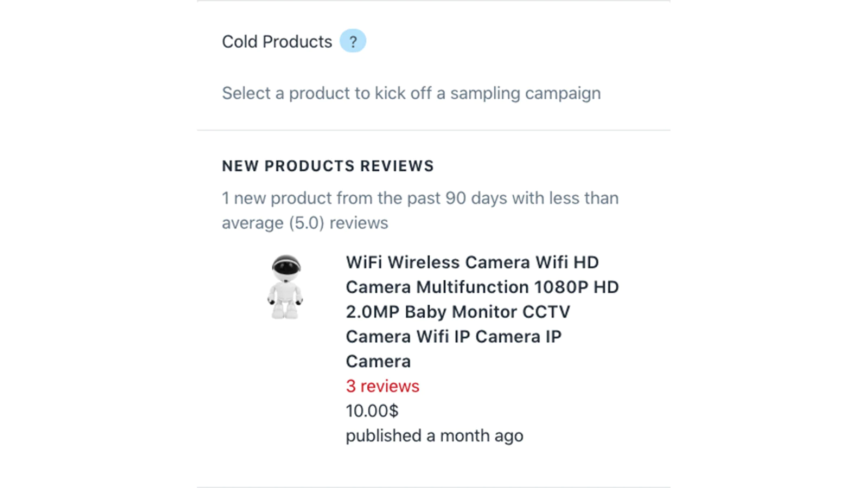Click the 'NEW PRODUCTS REVIEWS' section heading
Screen dimensions: 868x488
click(328, 166)
